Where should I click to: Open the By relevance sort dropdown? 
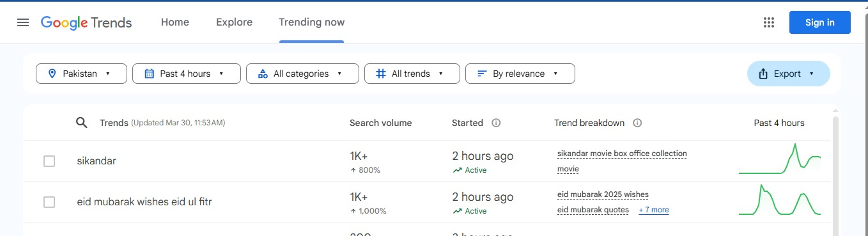click(x=520, y=74)
